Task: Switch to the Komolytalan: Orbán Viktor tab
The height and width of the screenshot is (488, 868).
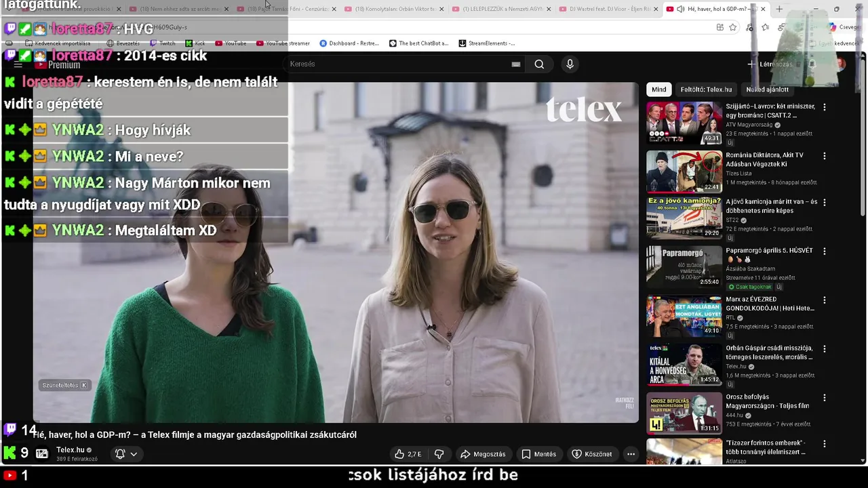Action: [393, 9]
